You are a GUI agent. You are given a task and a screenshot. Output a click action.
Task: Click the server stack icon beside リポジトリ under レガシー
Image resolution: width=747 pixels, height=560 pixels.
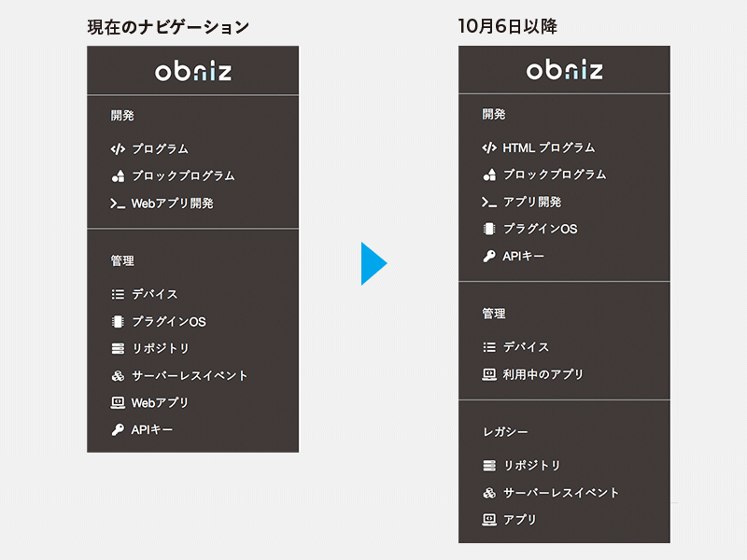click(489, 465)
